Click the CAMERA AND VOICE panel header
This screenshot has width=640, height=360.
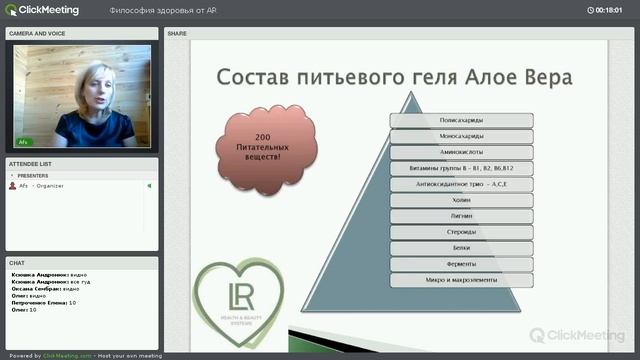(82, 33)
